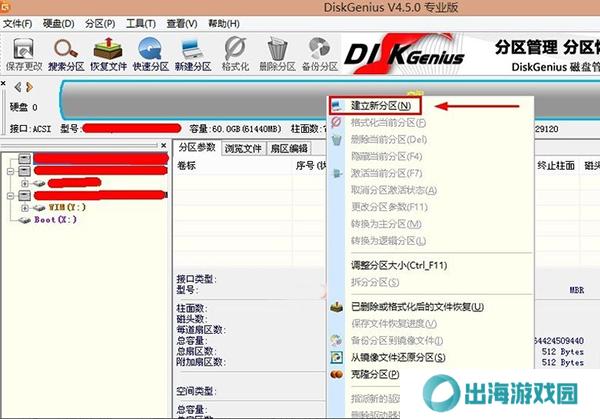Viewport: 600px width, 419px height.
Task: Click the 接口类型: label in details
Action: [x=197, y=279]
